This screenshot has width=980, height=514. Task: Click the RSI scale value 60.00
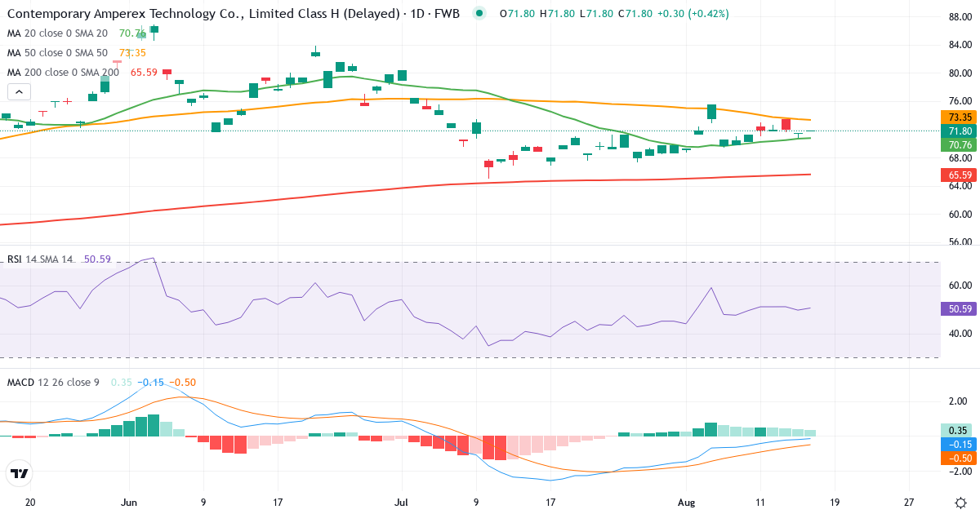point(959,286)
